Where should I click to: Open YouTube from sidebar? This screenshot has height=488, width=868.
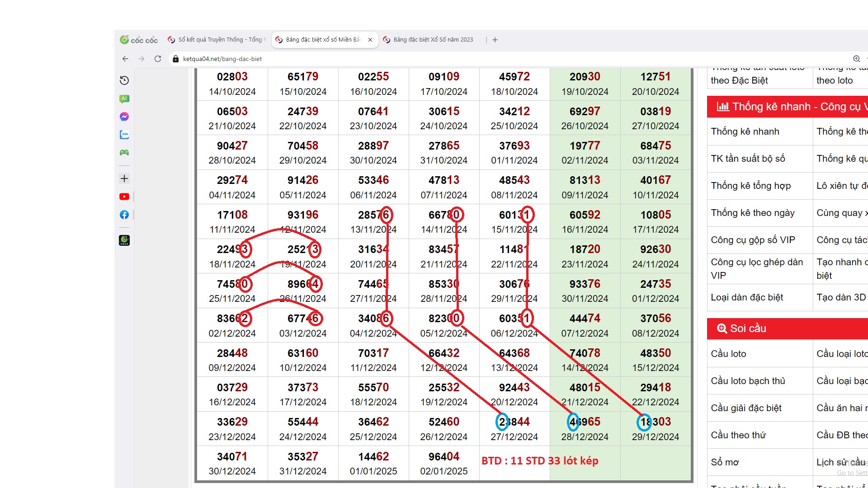tap(124, 197)
